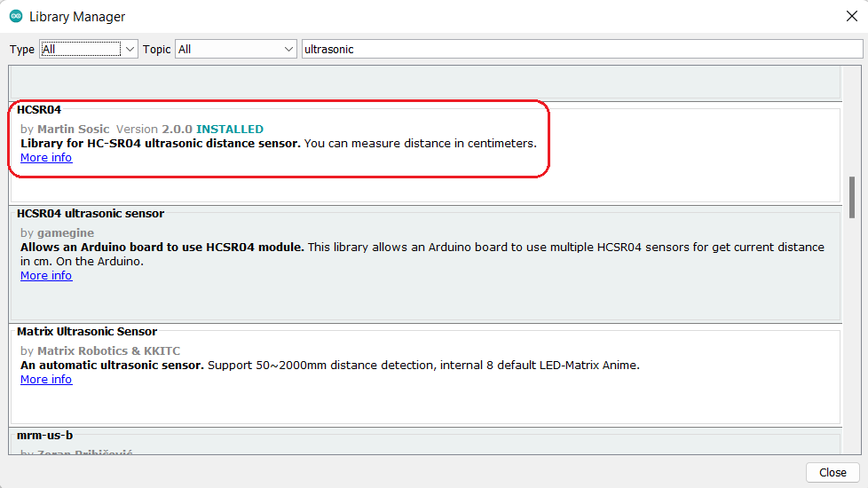Select the mrm-us-b library entry title
The height and width of the screenshot is (488, 868).
tap(45, 436)
